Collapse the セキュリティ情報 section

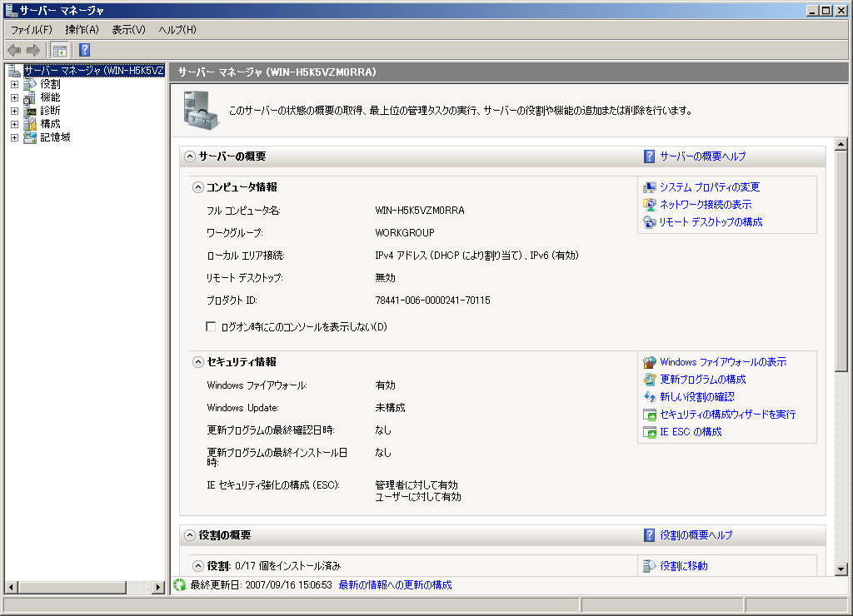[198, 362]
